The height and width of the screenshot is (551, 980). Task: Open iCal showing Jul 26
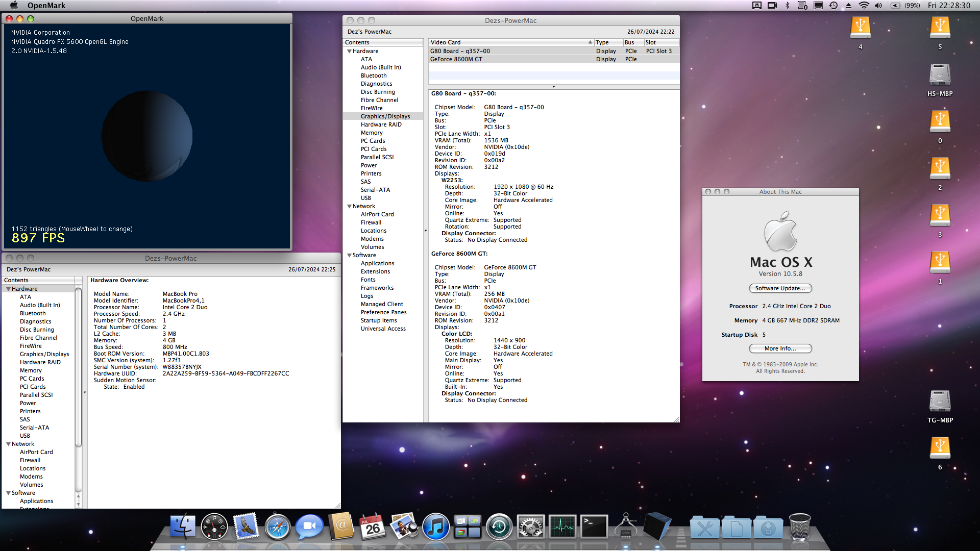[x=373, y=527]
